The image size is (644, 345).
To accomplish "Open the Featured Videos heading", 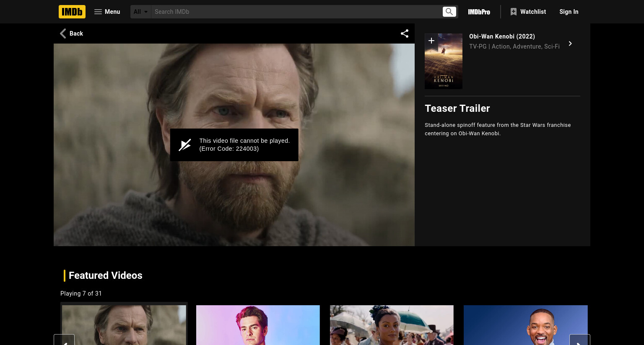I will [106, 275].
